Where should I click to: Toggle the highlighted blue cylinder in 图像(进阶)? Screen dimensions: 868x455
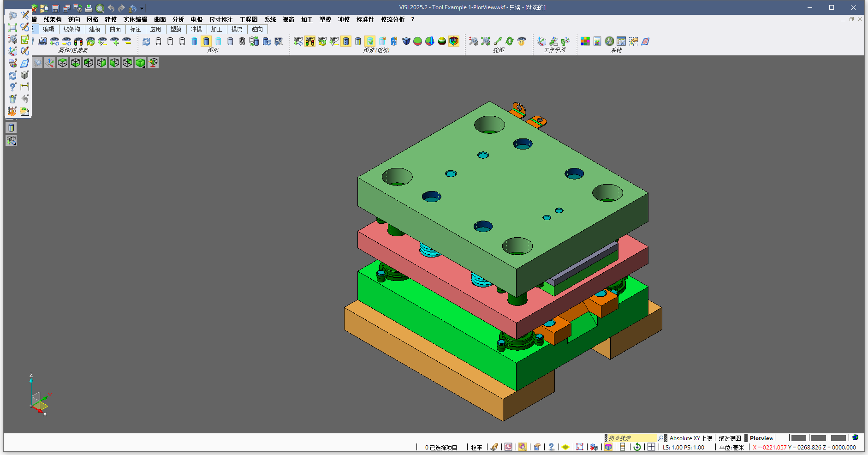pos(346,42)
